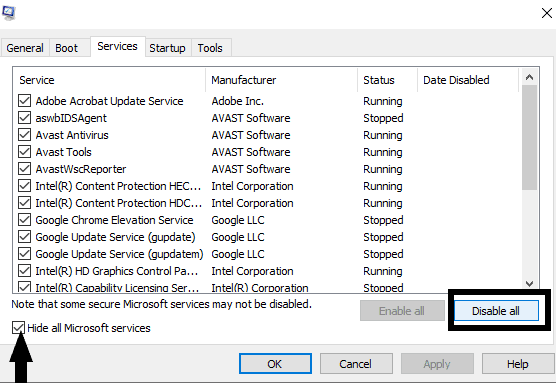
Task: Click the scrollbar up arrow
Action: tap(529, 77)
